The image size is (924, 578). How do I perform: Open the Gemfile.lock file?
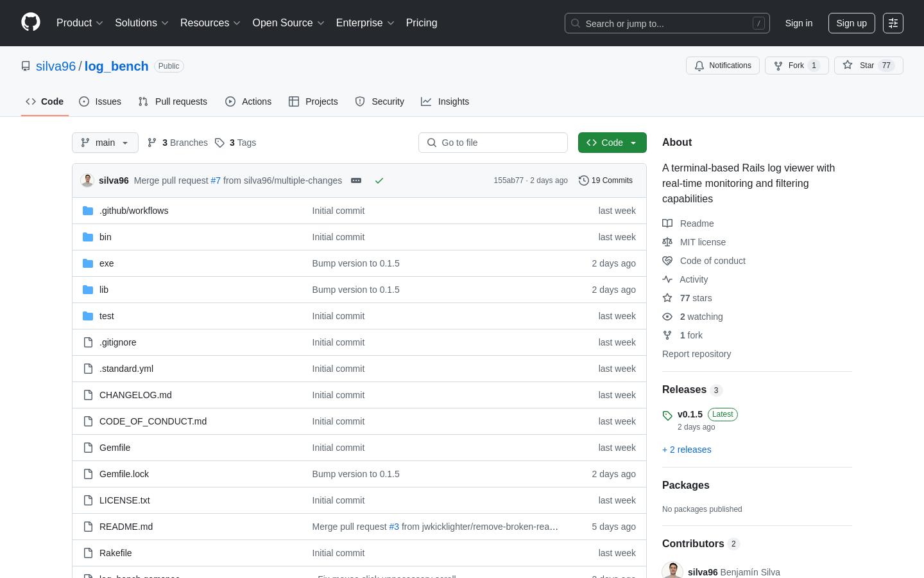124,474
